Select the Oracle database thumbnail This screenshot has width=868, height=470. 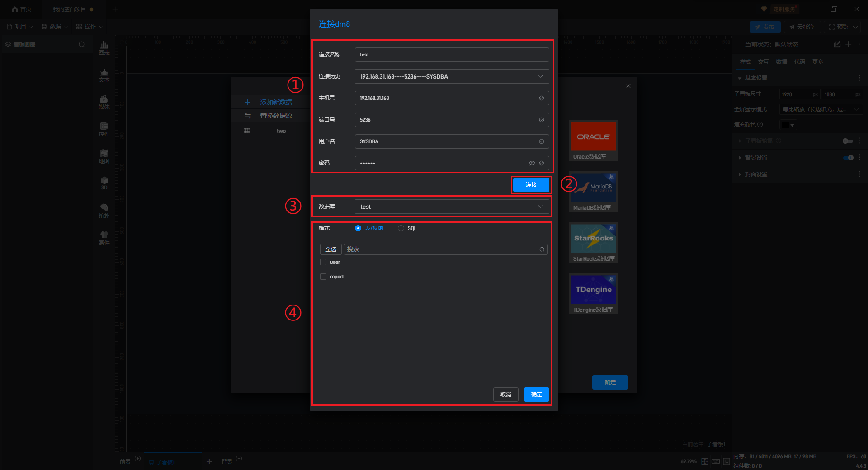tap(593, 140)
